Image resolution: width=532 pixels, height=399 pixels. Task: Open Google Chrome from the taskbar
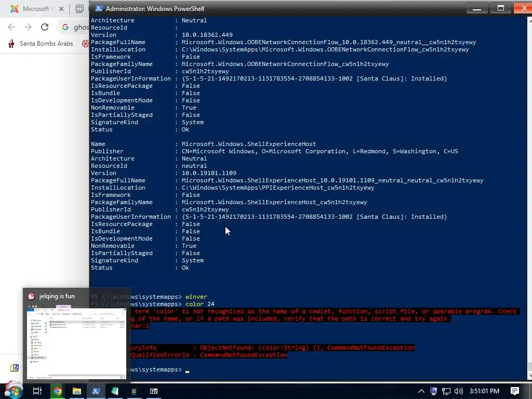pyautogui.click(x=57, y=391)
